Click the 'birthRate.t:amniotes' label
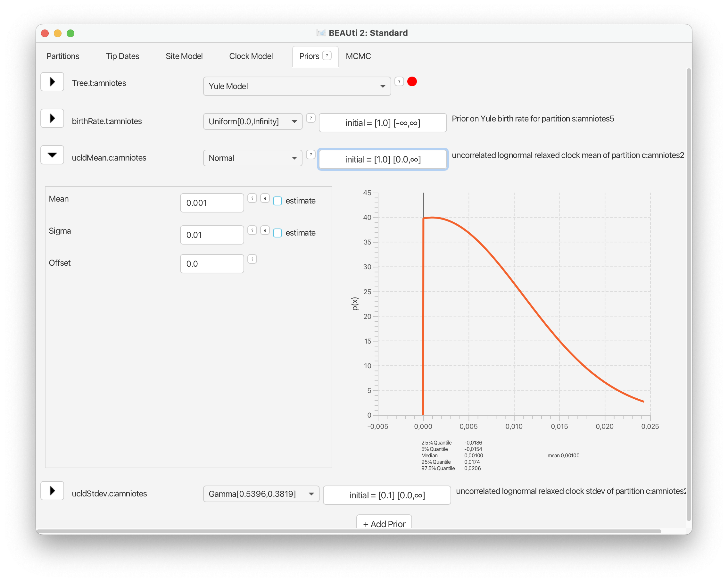This screenshot has width=728, height=582. (107, 121)
